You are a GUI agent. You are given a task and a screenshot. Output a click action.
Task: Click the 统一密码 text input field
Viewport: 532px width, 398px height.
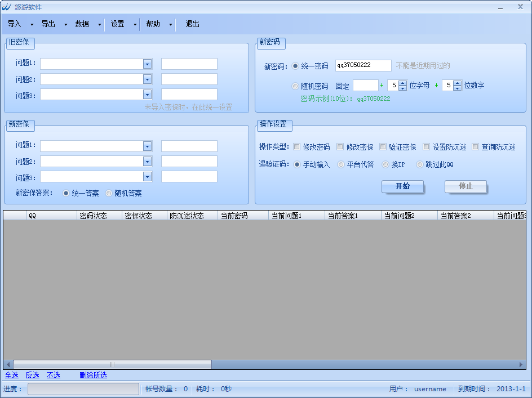click(363, 66)
